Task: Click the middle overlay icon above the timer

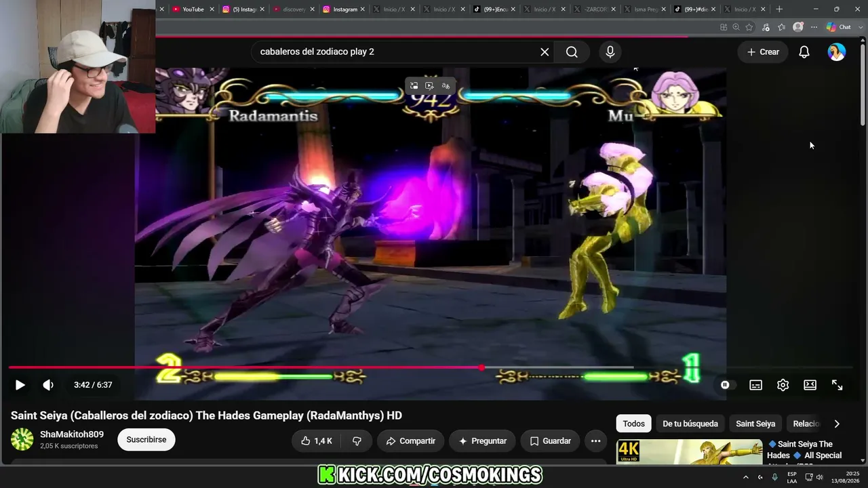Action: [429, 85]
